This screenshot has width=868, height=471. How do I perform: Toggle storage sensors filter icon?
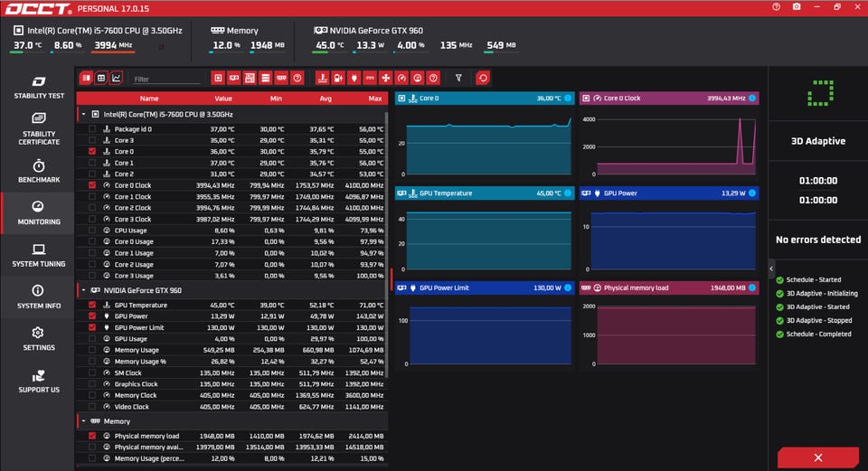266,78
